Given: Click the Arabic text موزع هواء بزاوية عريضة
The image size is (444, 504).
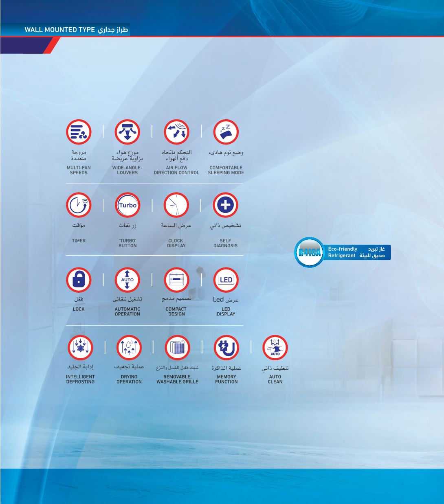Looking at the screenshot, I should click(x=127, y=155).
